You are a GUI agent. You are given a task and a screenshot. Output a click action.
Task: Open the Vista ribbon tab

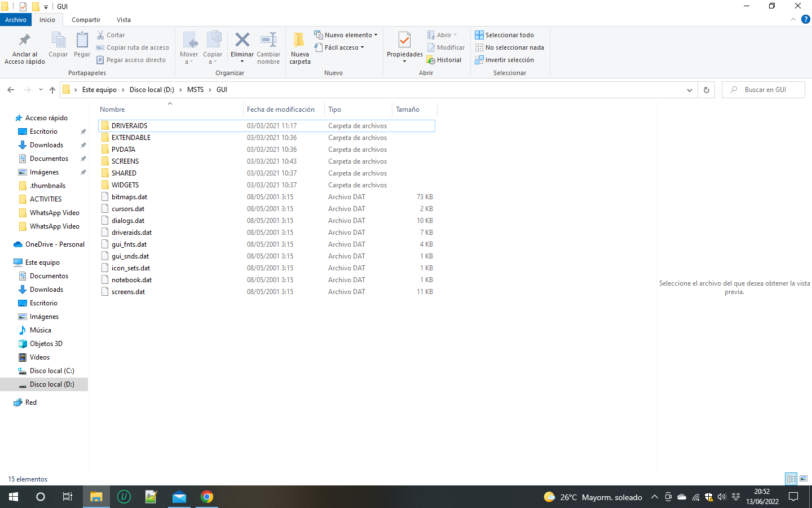tap(123, 20)
